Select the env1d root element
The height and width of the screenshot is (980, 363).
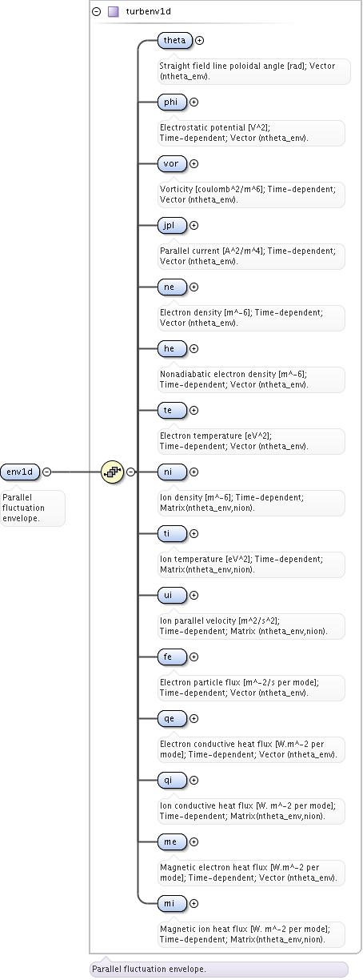(20, 472)
